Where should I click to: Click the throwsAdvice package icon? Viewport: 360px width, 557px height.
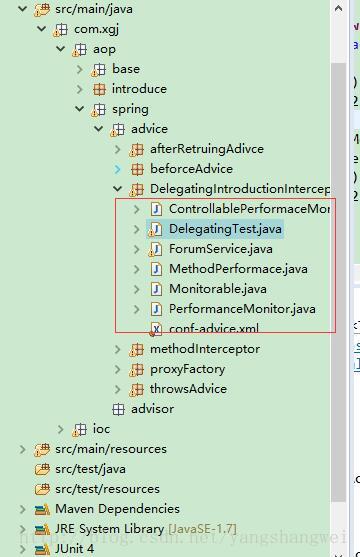pyautogui.click(x=137, y=389)
